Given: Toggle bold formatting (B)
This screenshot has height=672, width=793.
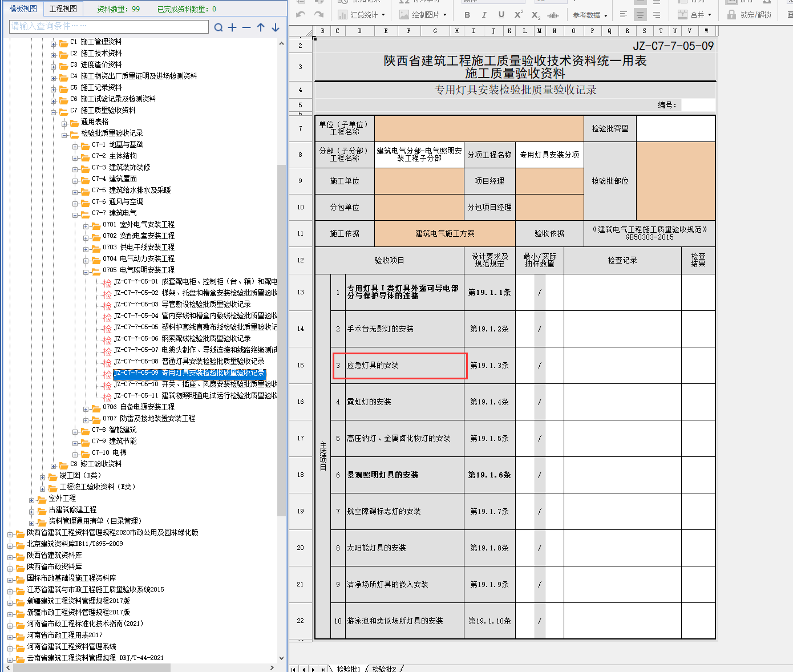Looking at the screenshot, I should 467,15.
